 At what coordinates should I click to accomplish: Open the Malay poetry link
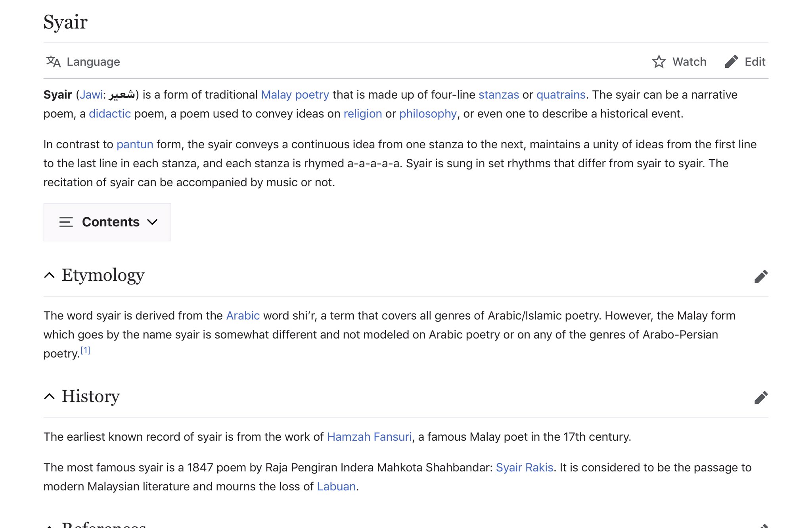point(295,95)
